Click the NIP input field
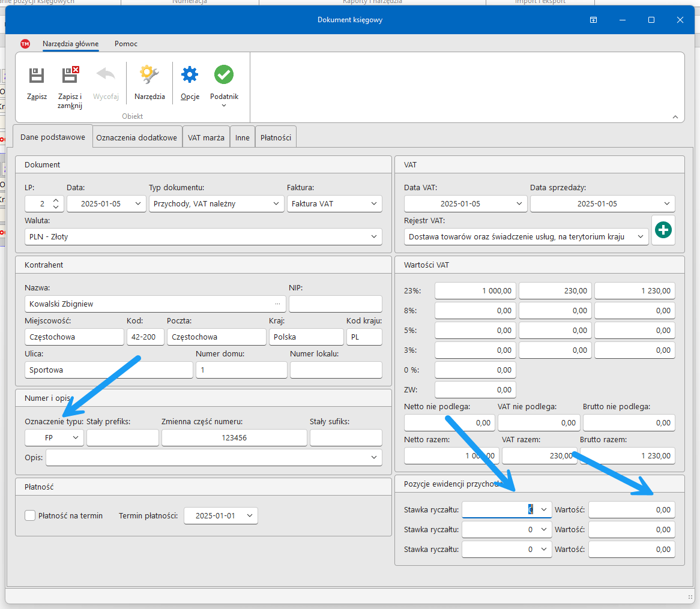 [x=335, y=304]
